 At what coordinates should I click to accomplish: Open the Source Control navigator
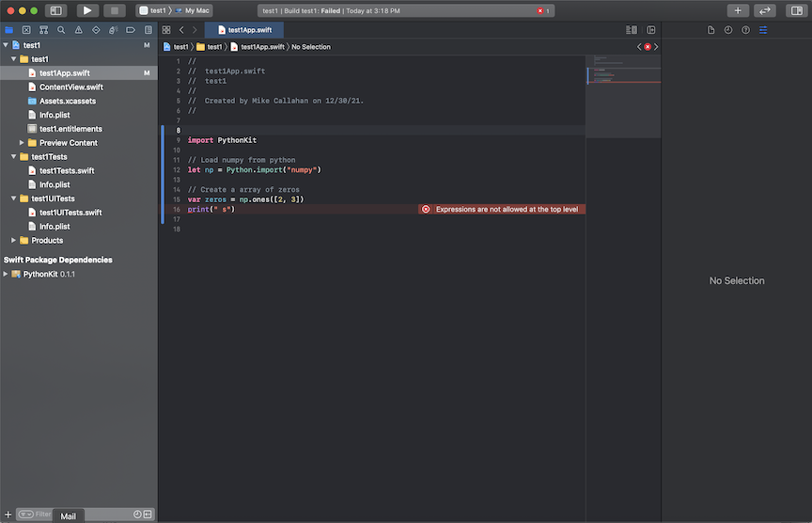point(26,30)
